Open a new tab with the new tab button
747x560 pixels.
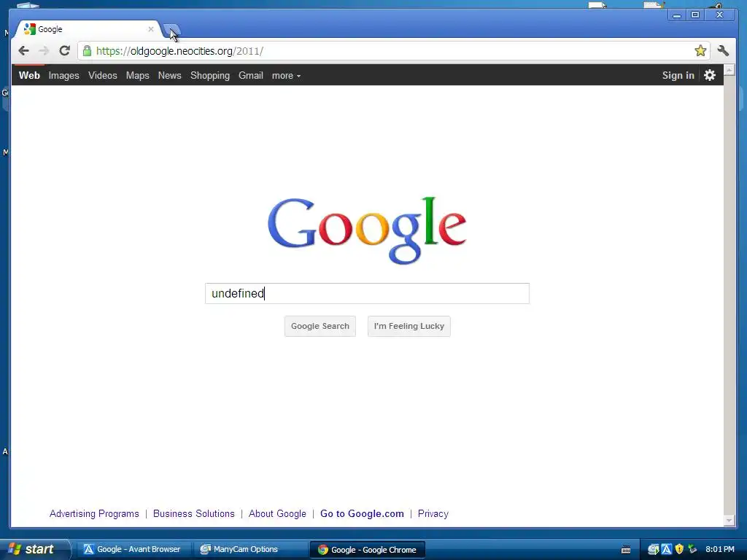(x=172, y=29)
